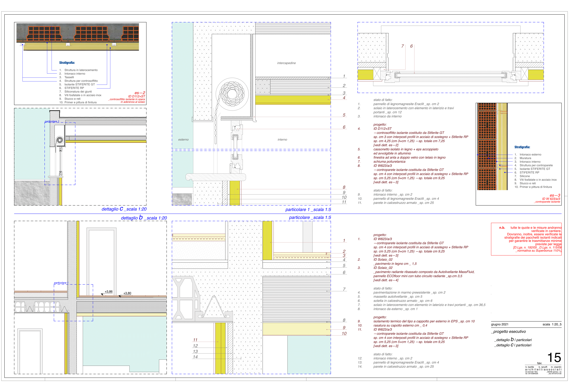Click the "architettiassociati" firm name
The image size is (569, 392).
(543, 369)
